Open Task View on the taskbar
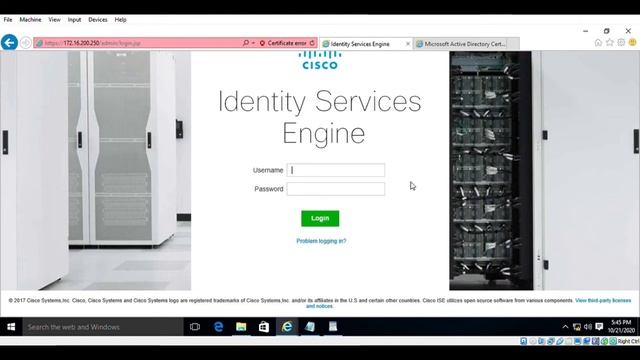This screenshot has width=640, height=360. (x=195, y=327)
